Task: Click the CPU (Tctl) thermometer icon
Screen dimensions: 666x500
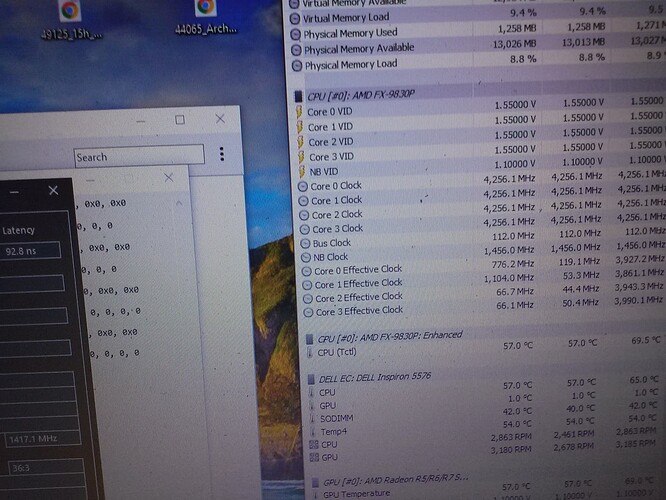Action: tap(310, 353)
